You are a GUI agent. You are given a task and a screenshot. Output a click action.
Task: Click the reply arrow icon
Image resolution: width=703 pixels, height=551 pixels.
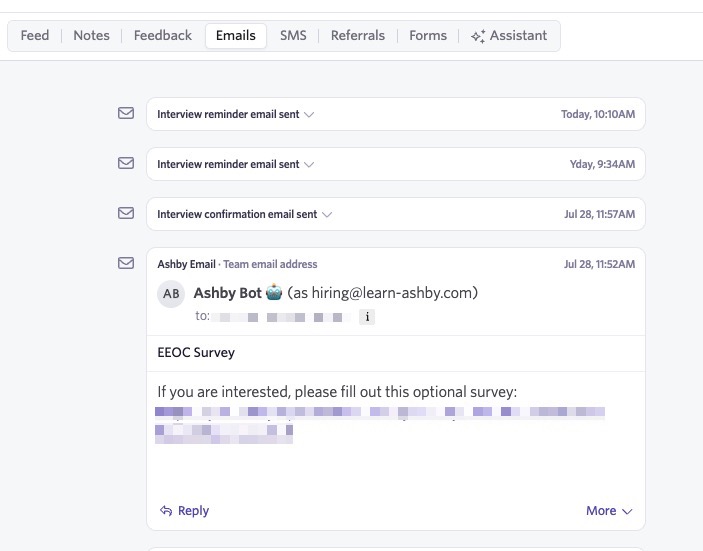[x=166, y=511]
